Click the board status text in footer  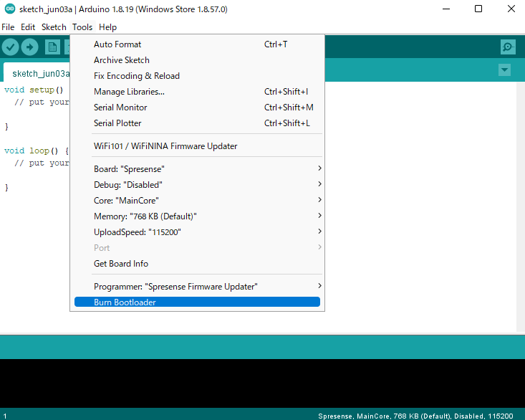coord(415,416)
